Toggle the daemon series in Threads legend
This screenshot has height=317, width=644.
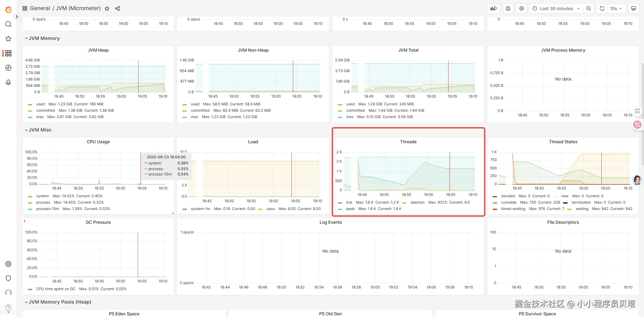click(x=417, y=203)
